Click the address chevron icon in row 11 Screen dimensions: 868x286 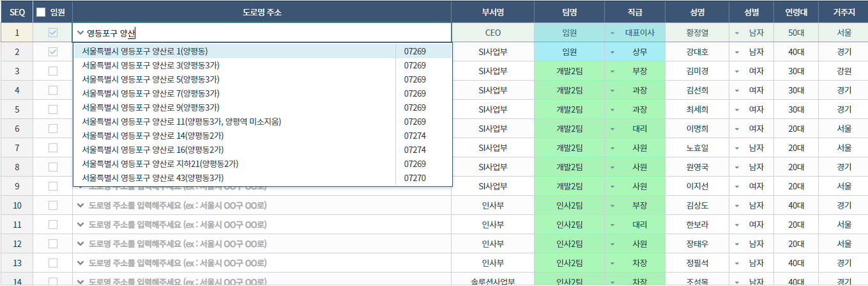pyautogui.click(x=80, y=225)
